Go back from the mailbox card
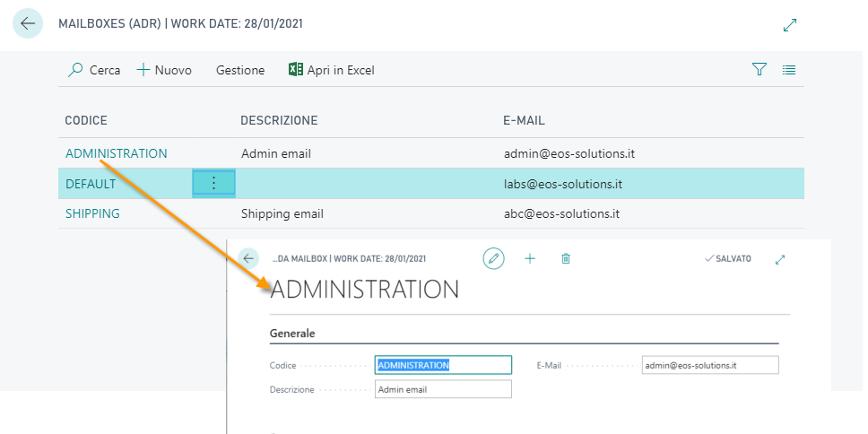Viewport: 868px width, 434px height. (x=249, y=258)
